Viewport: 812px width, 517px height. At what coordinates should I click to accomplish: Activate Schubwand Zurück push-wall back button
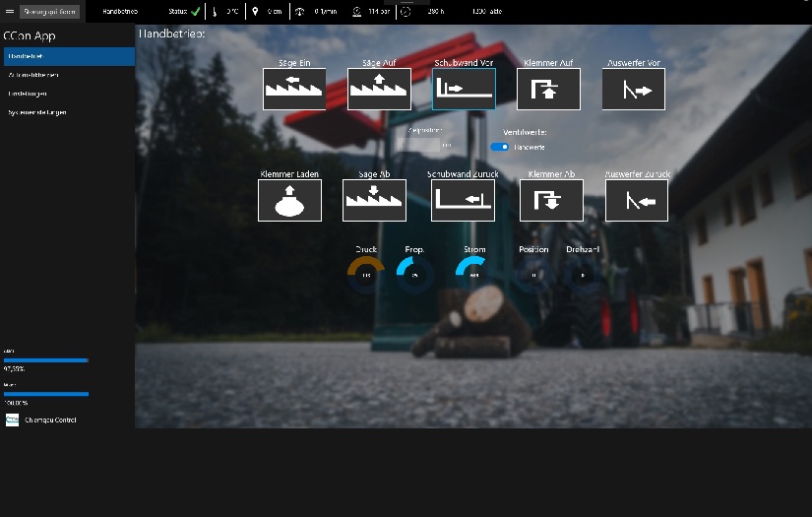coord(463,201)
